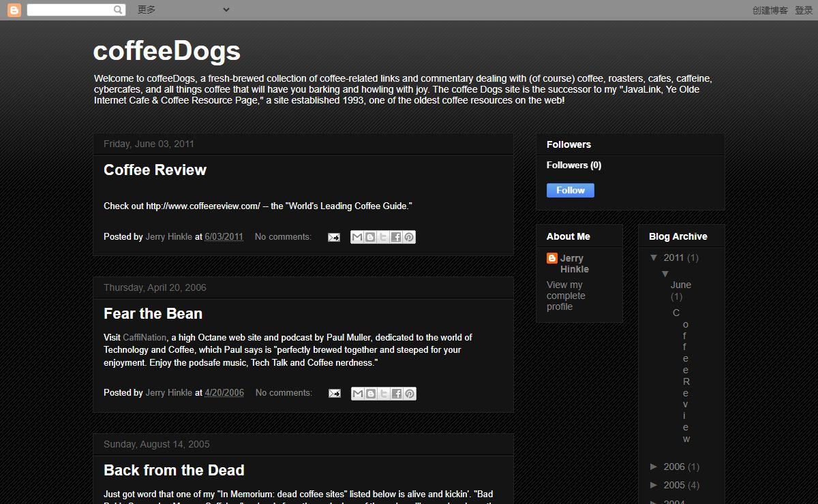Click the Blogger profile icon beside Jerry Hinkle

click(x=552, y=258)
